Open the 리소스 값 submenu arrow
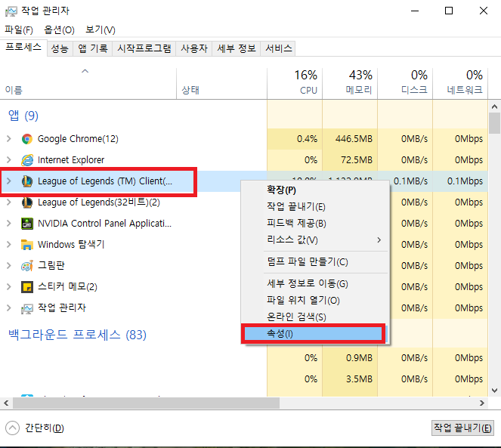Screen dimensions: 501x448 [379, 239]
